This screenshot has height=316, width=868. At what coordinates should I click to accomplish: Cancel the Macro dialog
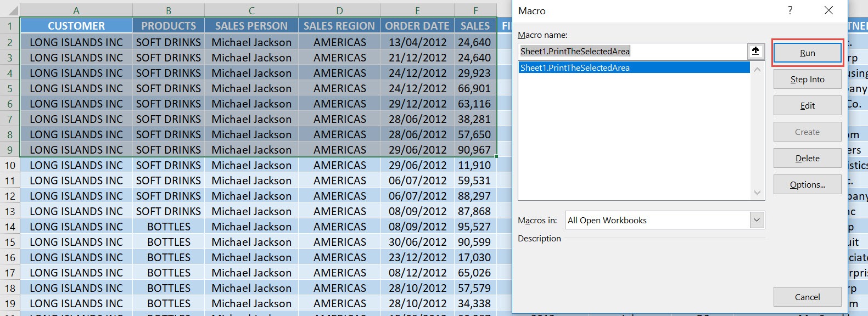807,297
